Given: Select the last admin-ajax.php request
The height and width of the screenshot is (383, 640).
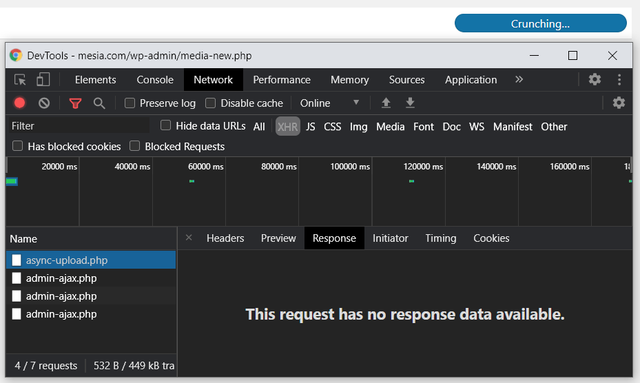Looking at the screenshot, I should [x=91, y=314].
